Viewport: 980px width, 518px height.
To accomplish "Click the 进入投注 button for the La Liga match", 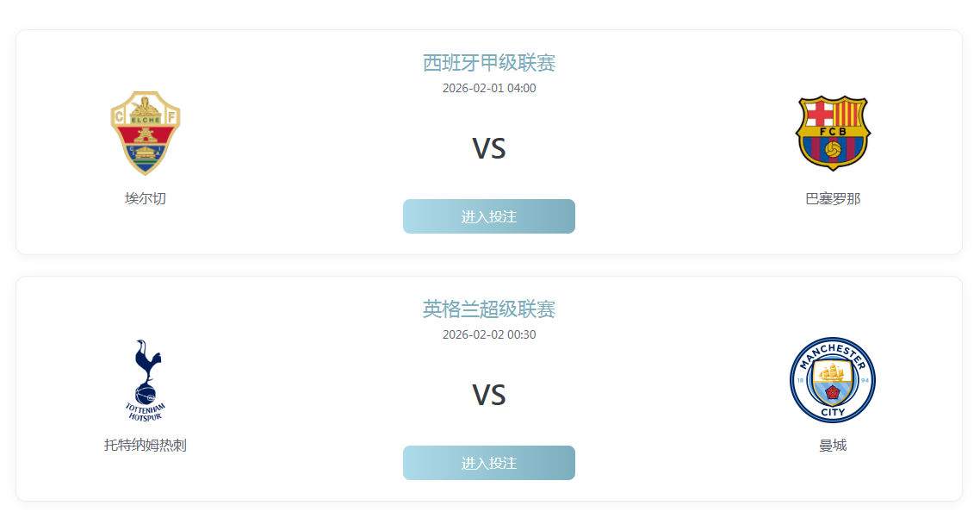I will 489,216.
